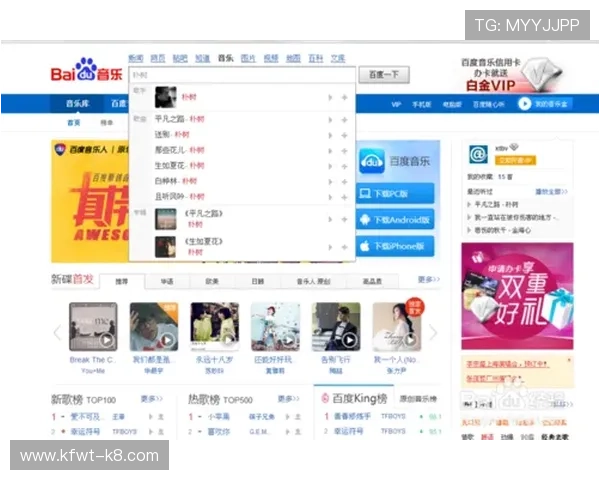Open the 首页 sub-navigation item
Image resolution: width=600 pixels, height=480 pixels.
click(74, 122)
